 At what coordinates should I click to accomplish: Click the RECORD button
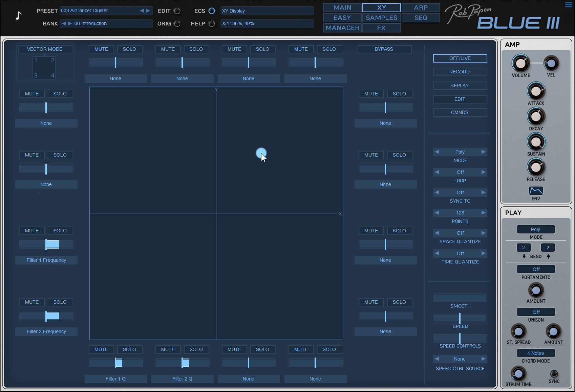[460, 72]
